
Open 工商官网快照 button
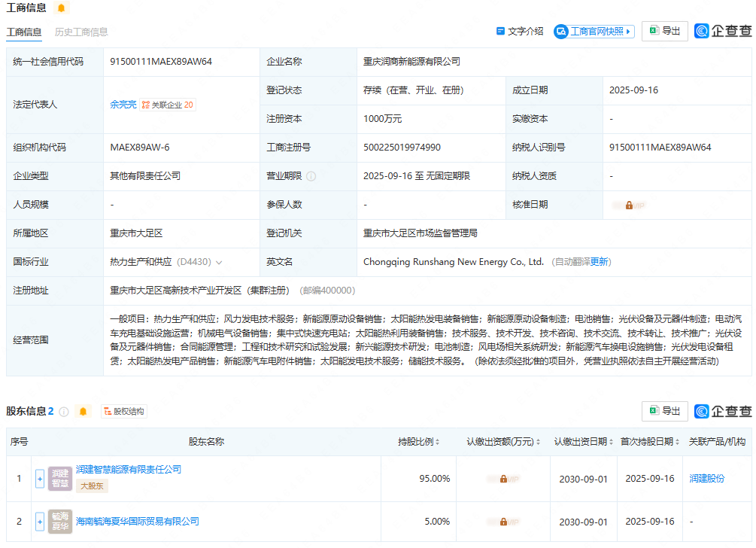[594, 32]
